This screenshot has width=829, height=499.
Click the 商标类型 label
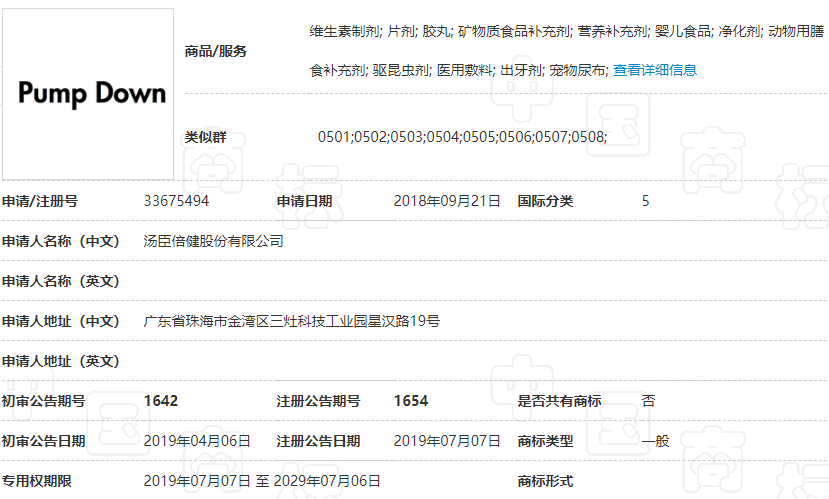(545, 441)
